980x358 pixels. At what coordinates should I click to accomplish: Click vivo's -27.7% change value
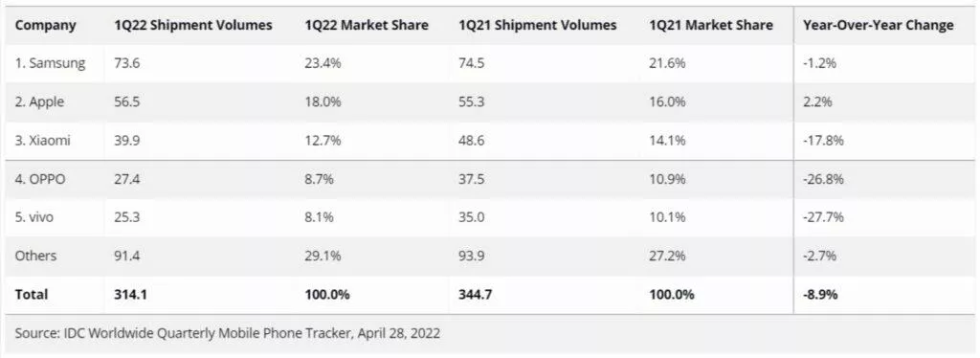(x=823, y=217)
